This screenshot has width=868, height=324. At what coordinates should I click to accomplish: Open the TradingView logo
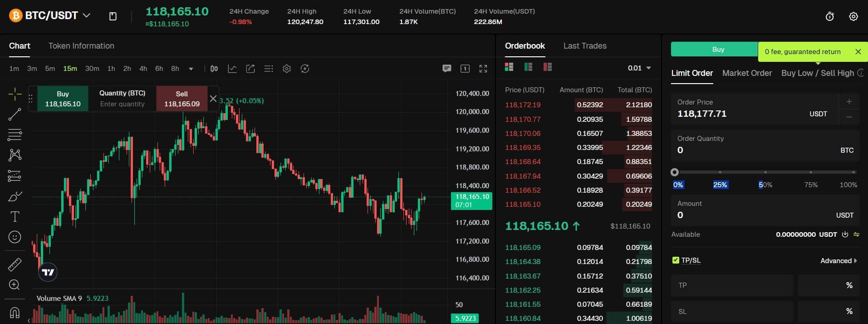(48, 272)
